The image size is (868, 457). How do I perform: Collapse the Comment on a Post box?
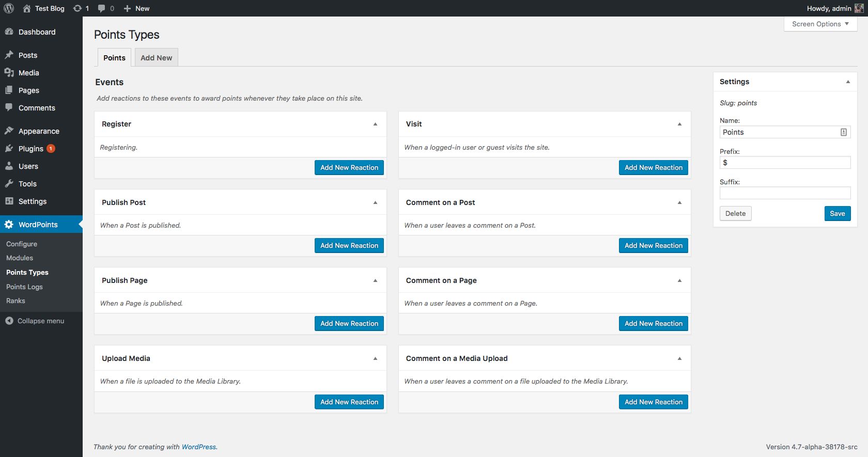[680, 202]
